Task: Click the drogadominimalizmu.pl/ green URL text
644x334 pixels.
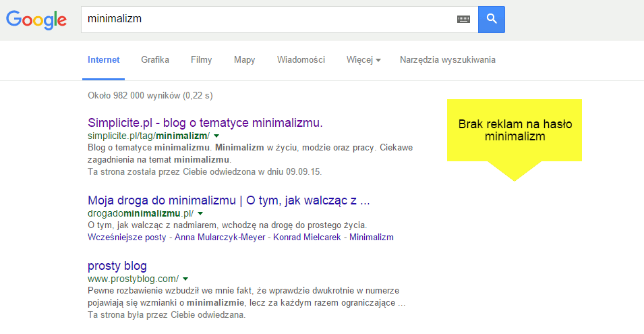Action: (140, 214)
